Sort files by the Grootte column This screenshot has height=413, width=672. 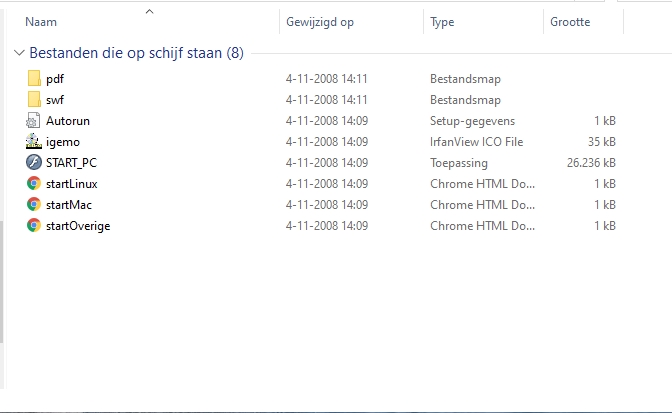click(570, 21)
